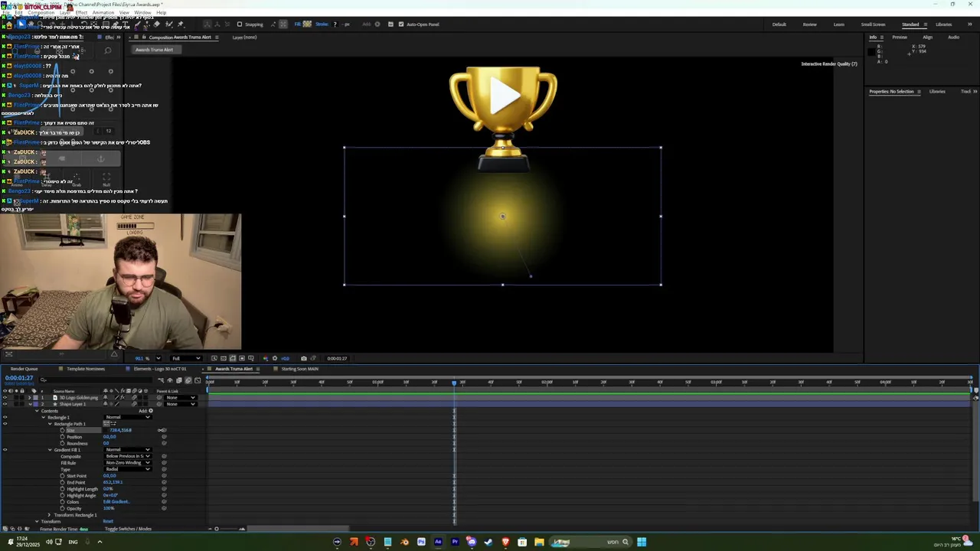Image resolution: width=980 pixels, height=551 pixels.
Task: Open the Preview panel tab
Action: click(x=900, y=37)
